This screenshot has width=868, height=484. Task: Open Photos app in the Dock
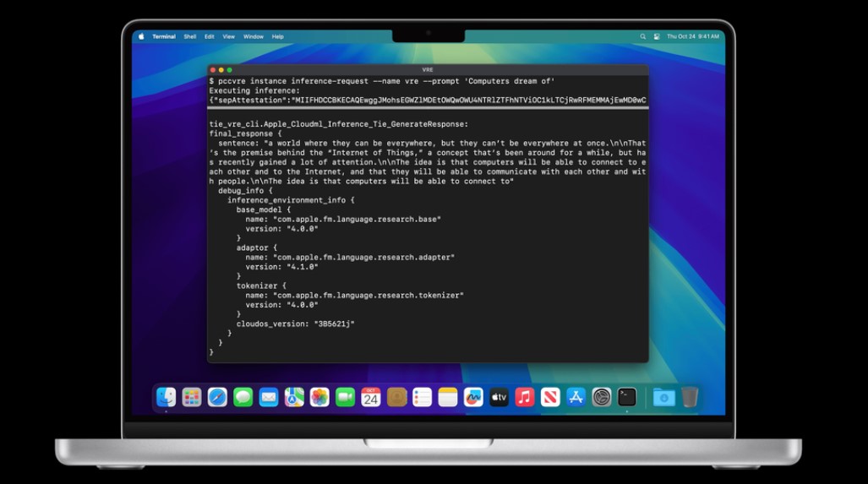pos(319,397)
